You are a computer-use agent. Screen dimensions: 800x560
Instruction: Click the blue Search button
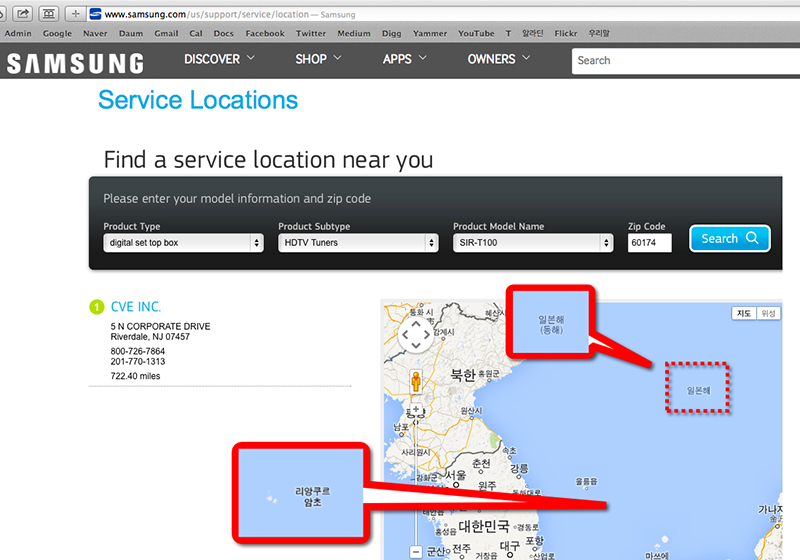coord(729,239)
